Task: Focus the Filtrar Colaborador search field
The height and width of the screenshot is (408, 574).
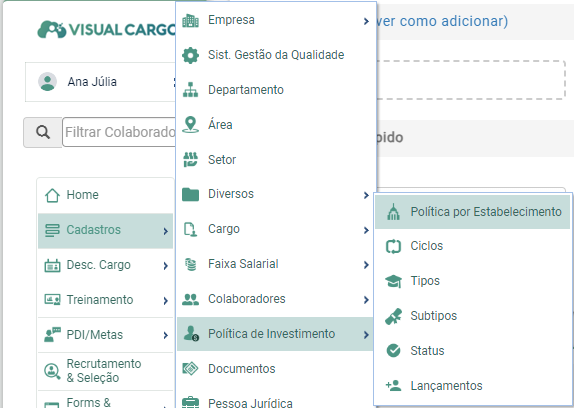Action: tap(119, 132)
